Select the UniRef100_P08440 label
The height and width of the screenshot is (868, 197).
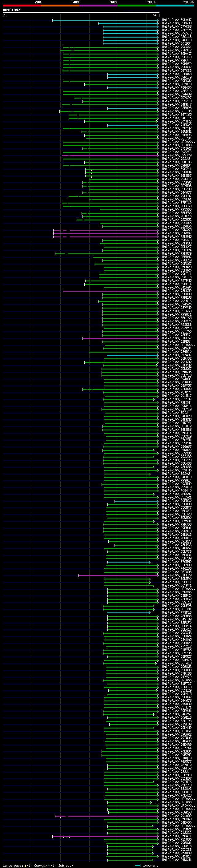point(176,491)
